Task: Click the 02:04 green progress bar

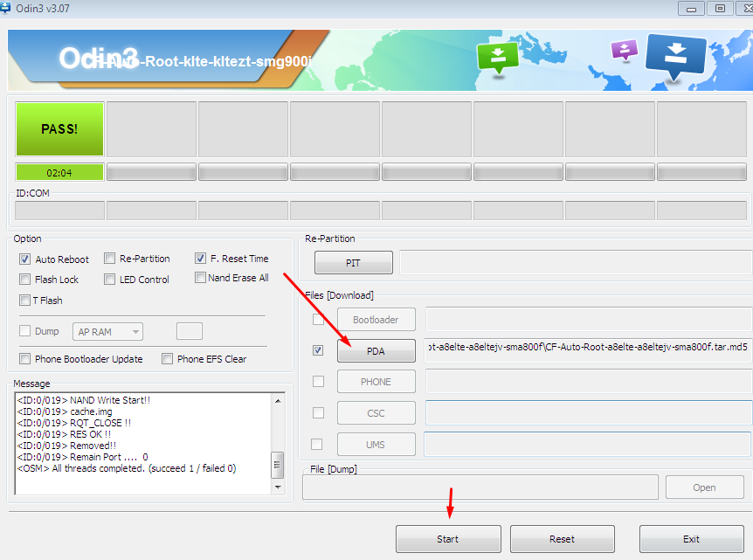Action: pos(59,172)
